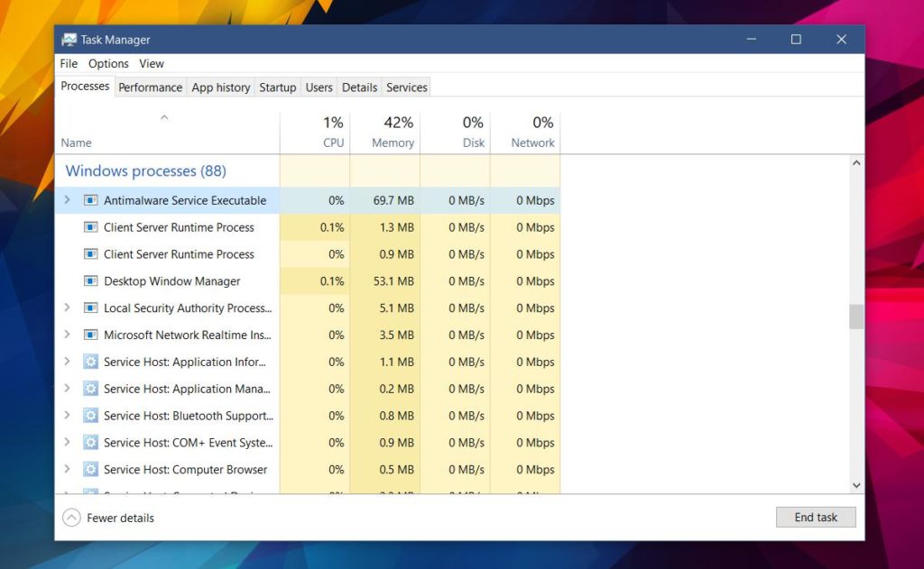Click the Antimalware Service Executable process icon
This screenshot has height=569, width=924.
pyautogui.click(x=90, y=200)
